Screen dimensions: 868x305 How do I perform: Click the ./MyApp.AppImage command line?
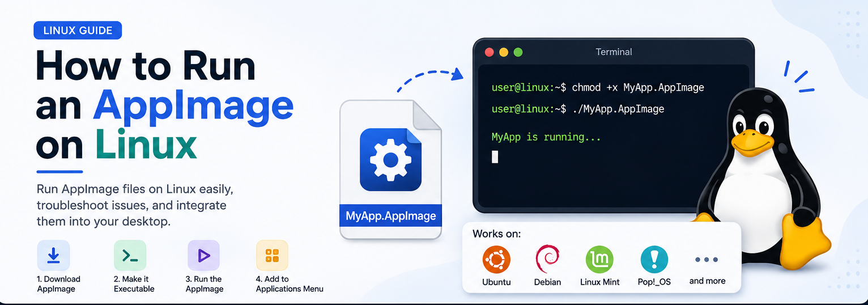coord(578,109)
